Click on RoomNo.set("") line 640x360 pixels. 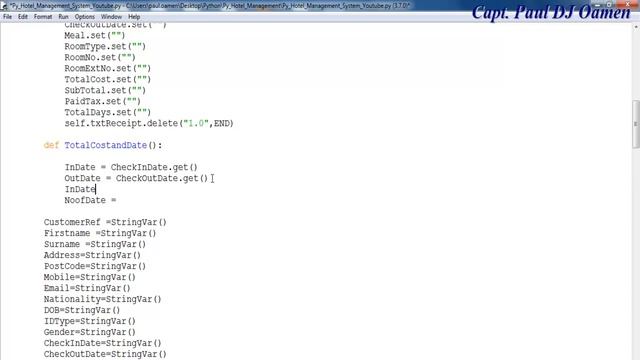point(100,58)
